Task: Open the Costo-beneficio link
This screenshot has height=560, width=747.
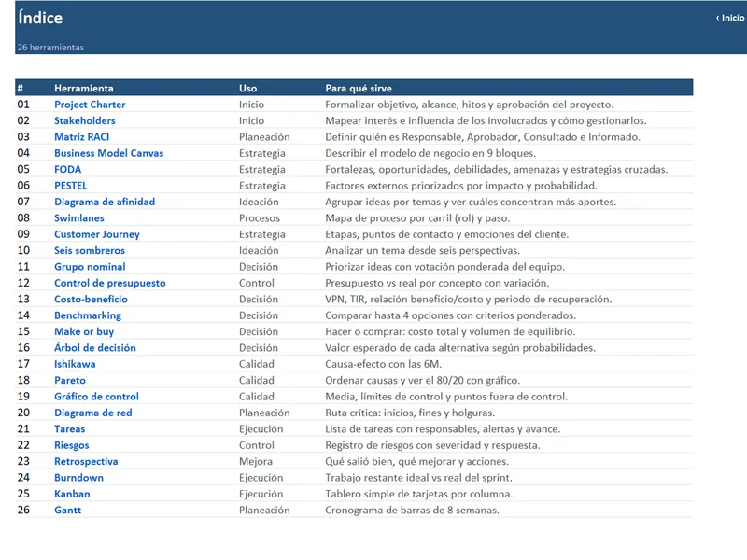Action: click(91, 299)
